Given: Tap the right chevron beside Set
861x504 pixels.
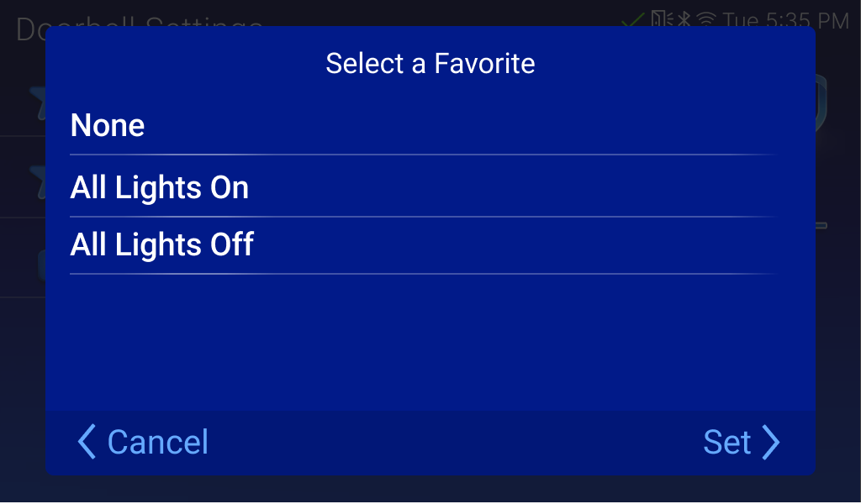Looking at the screenshot, I should (771, 442).
